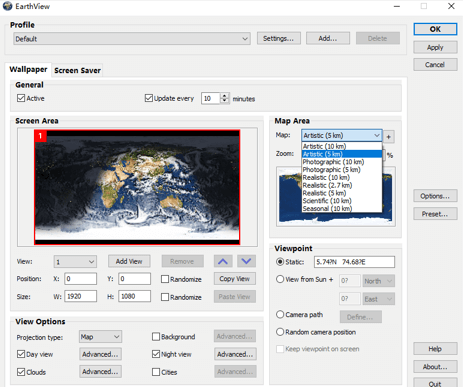The height and width of the screenshot is (387, 463).
Task: Choose Realistic (5 km) map
Action: coord(342,193)
